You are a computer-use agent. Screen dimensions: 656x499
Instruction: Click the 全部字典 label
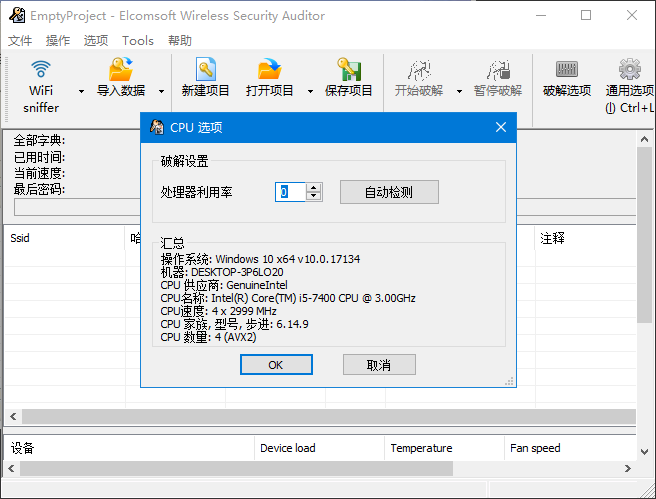pyautogui.click(x=39, y=140)
